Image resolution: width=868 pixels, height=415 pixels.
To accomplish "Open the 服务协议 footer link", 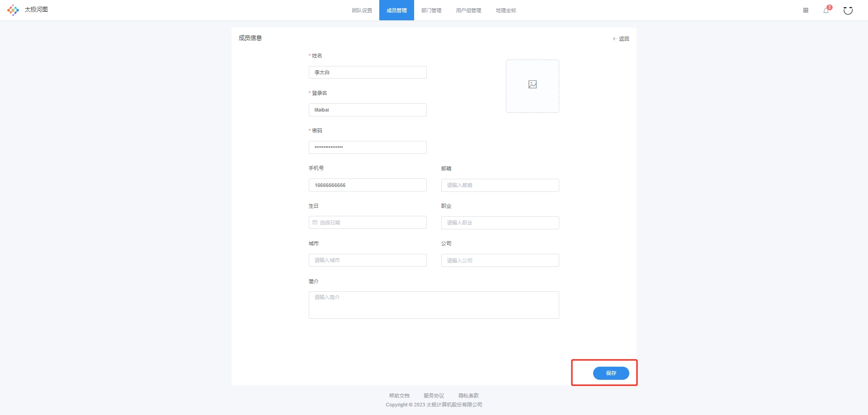I will 434,396.
